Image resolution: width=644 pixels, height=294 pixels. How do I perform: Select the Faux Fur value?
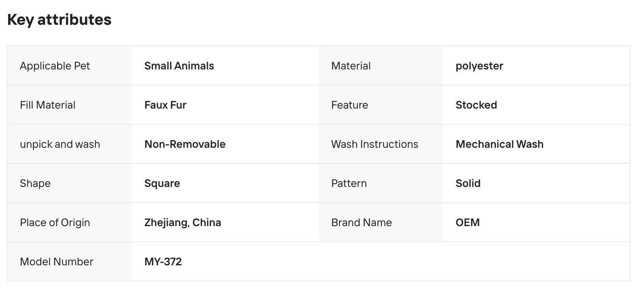point(165,105)
